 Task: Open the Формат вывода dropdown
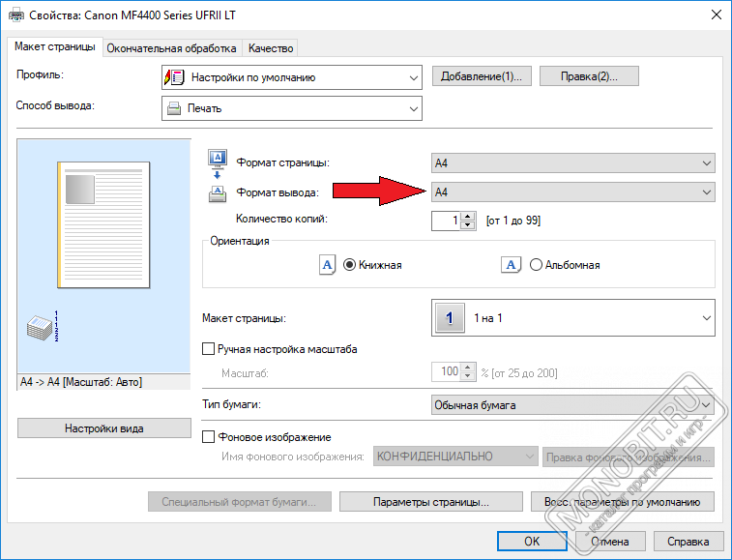(x=572, y=192)
